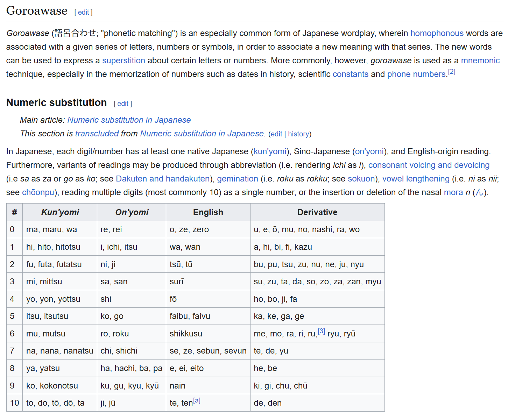508x420 pixels.
Task: Click the mora link
Action: (x=453, y=192)
